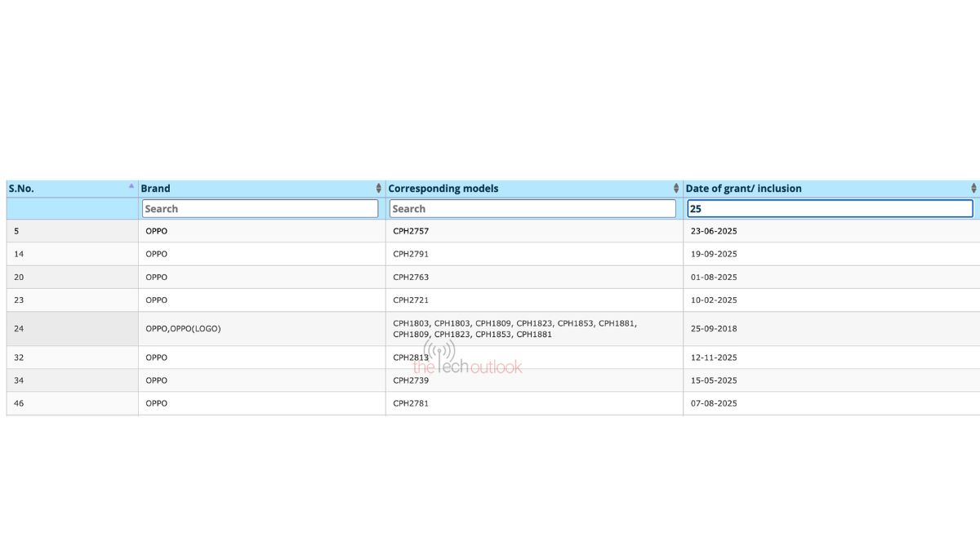980x551 pixels.
Task: Select the CPH2781 model cell
Action: tap(411, 403)
